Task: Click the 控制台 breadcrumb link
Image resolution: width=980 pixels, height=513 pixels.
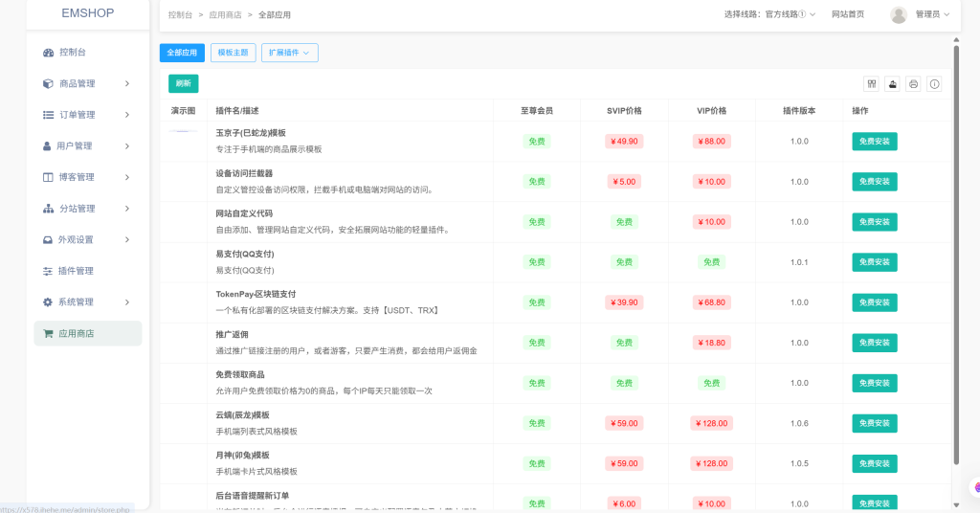Action: click(x=180, y=15)
